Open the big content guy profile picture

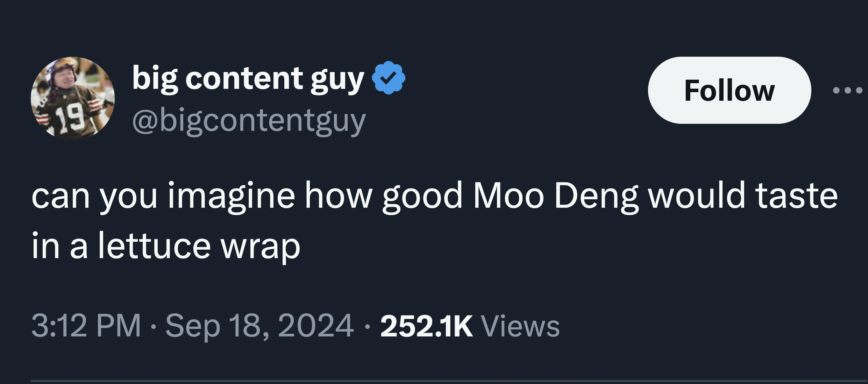click(73, 98)
